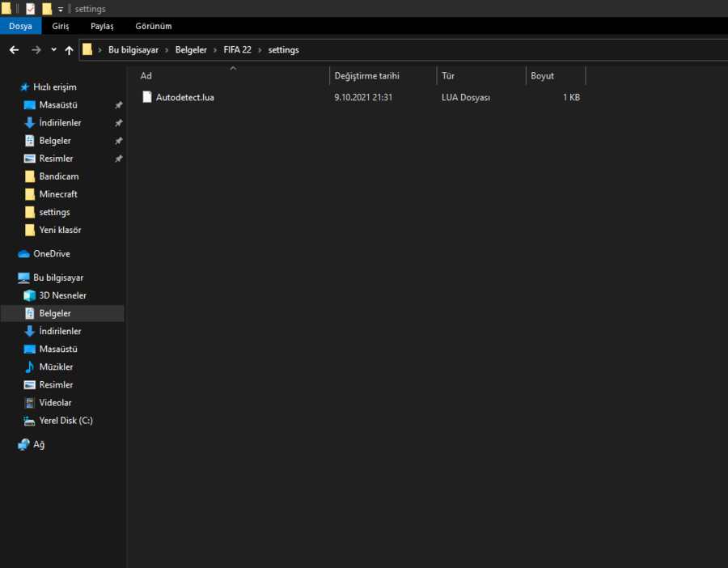Image resolution: width=728 pixels, height=568 pixels.
Task: Click the Up one level arrow
Action: (x=69, y=50)
